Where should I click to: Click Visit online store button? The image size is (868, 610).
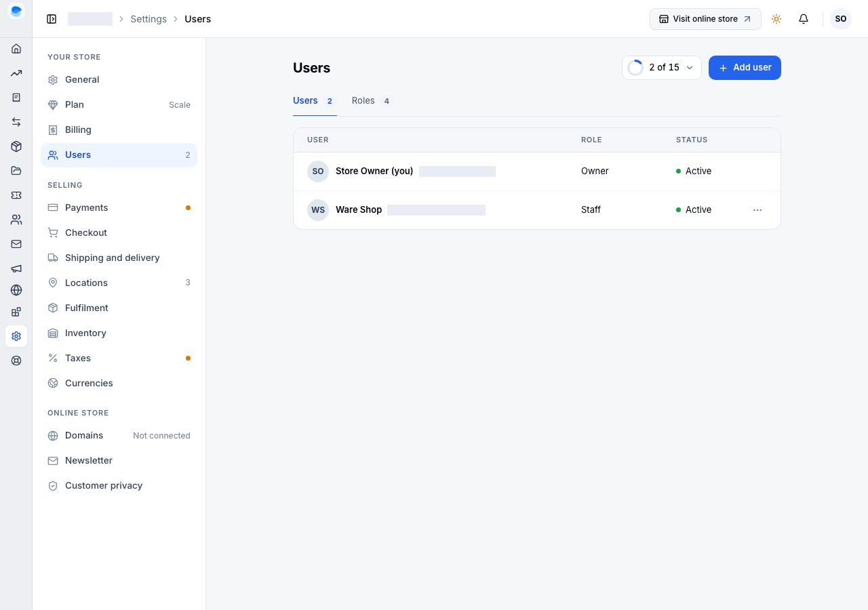(x=705, y=19)
